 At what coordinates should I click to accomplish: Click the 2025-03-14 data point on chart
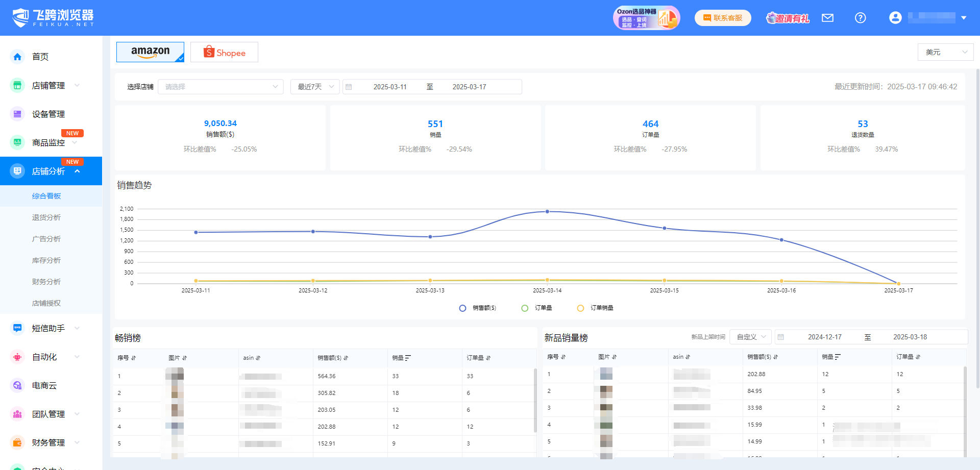coord(547,211)
